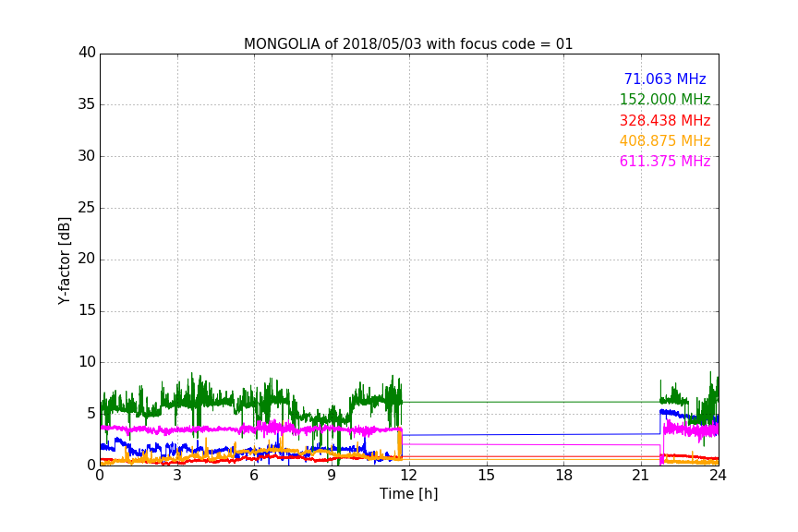This screenshot has height=532, width=798.
Task: Click the x-axis tick label "9"
Action: point(332,476)
